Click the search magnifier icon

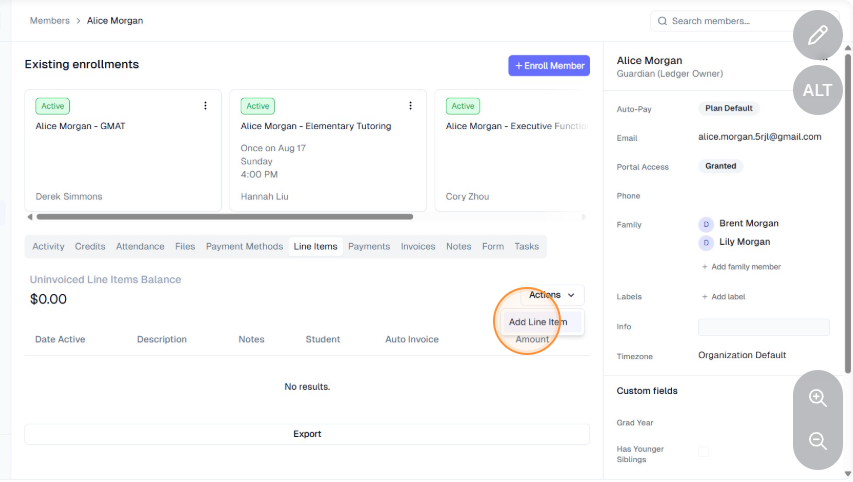tap(662, 21)
